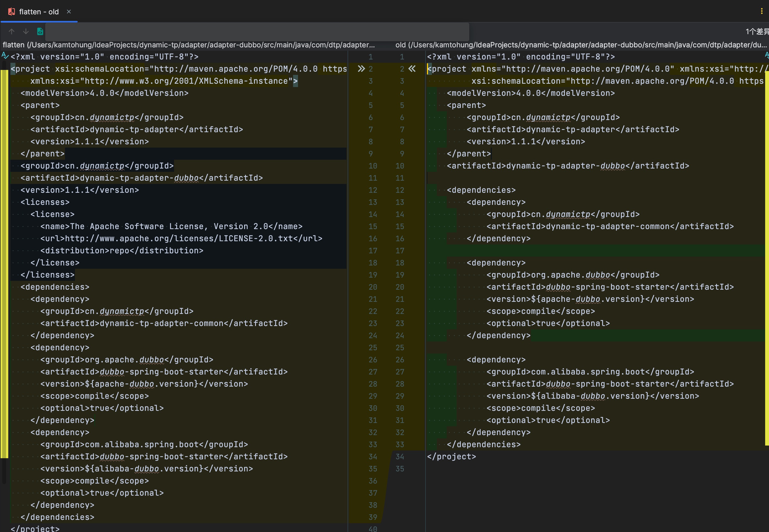This screenshot has height=532, width=769.
Task: Click line number 10 in the left gutter
Action: pos(373,166)
